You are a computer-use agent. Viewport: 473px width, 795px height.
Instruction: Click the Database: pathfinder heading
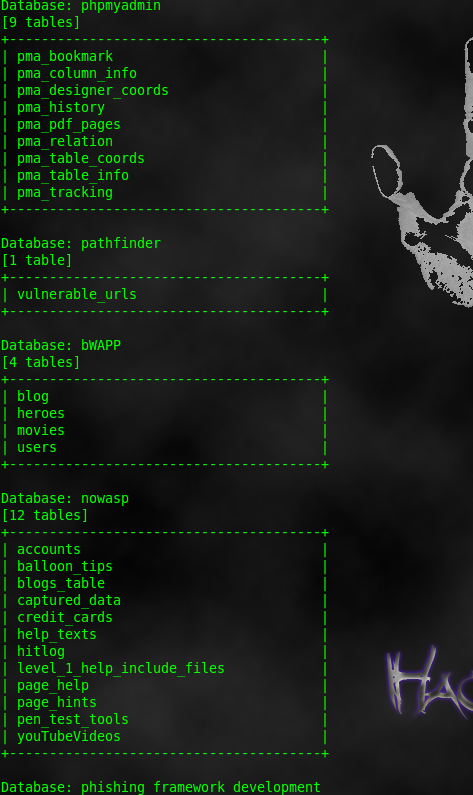tap(81, 243)
